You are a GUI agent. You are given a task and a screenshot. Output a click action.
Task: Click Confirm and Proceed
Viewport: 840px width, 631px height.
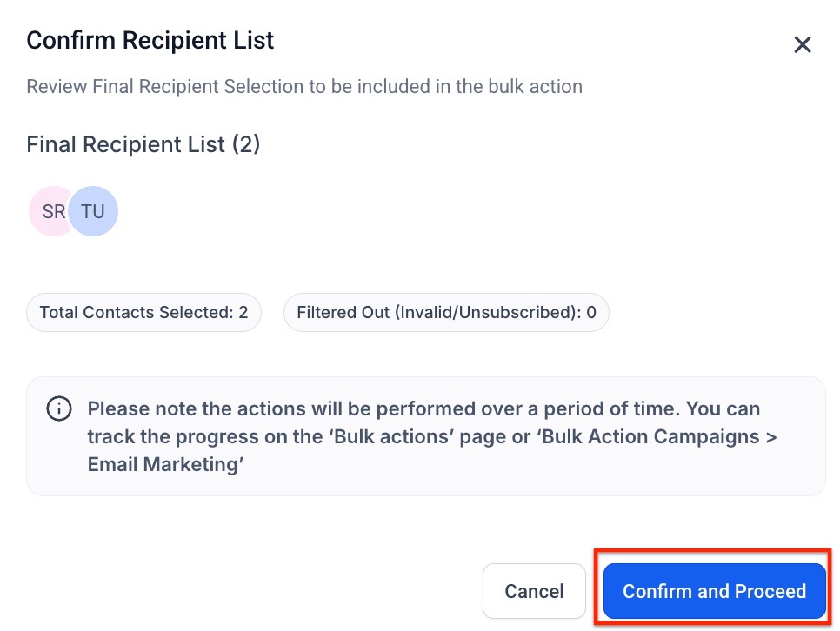pyautogui.click(x=714, y=592)
